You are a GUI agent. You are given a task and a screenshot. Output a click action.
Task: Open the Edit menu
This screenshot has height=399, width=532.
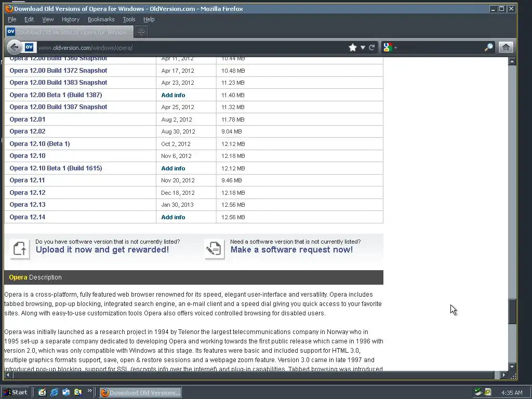pyautogui.click(x=29, y=19)
